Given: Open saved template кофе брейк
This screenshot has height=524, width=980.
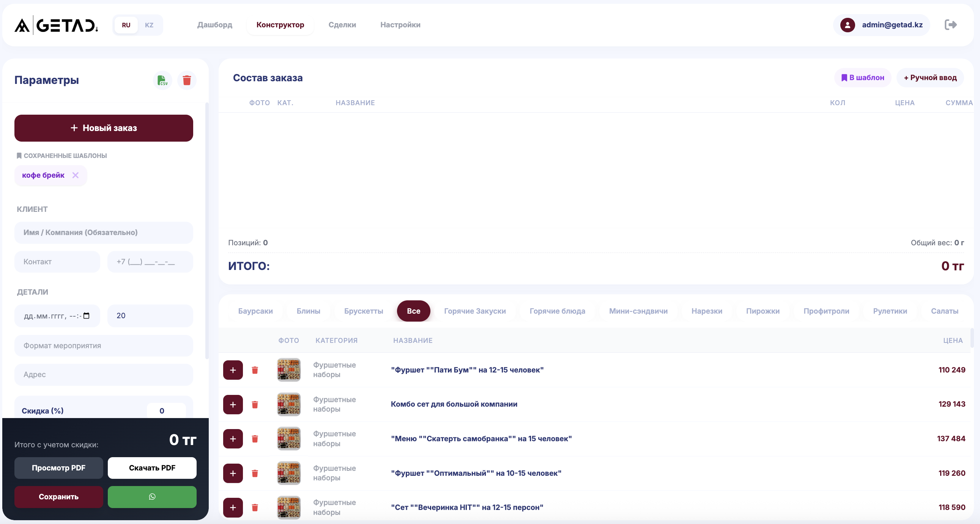Looking at the screenshot, I should pos(43,175).
